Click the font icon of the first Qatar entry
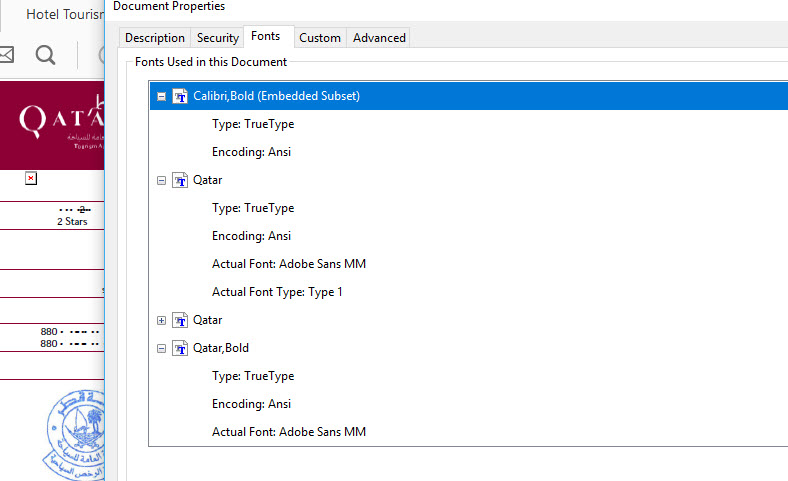788x481 pixels. pos(180,180)
